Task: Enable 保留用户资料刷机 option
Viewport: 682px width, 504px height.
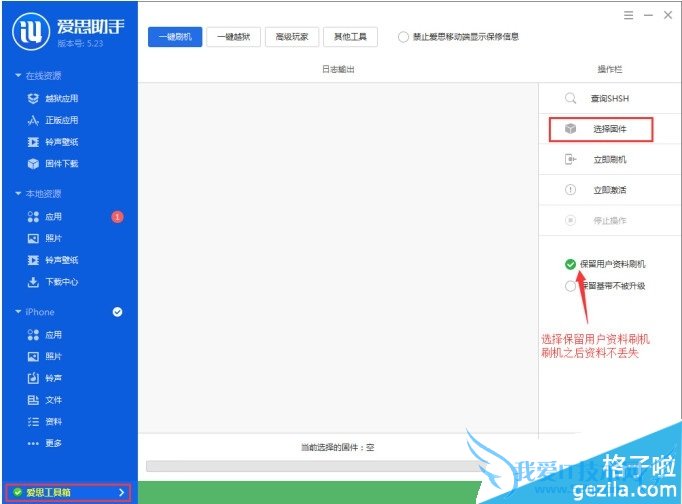Action: (x=570, y=264)
